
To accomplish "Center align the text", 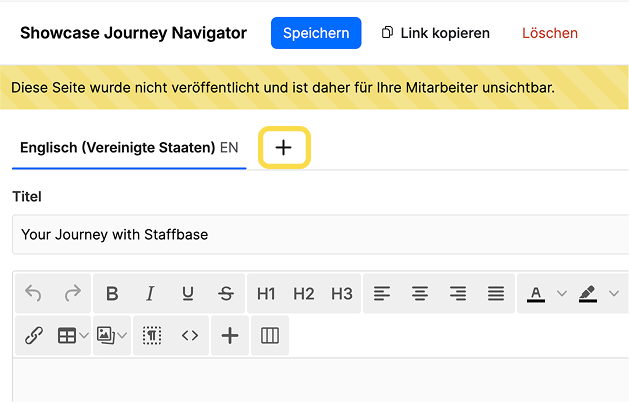I will click(420, 294).
